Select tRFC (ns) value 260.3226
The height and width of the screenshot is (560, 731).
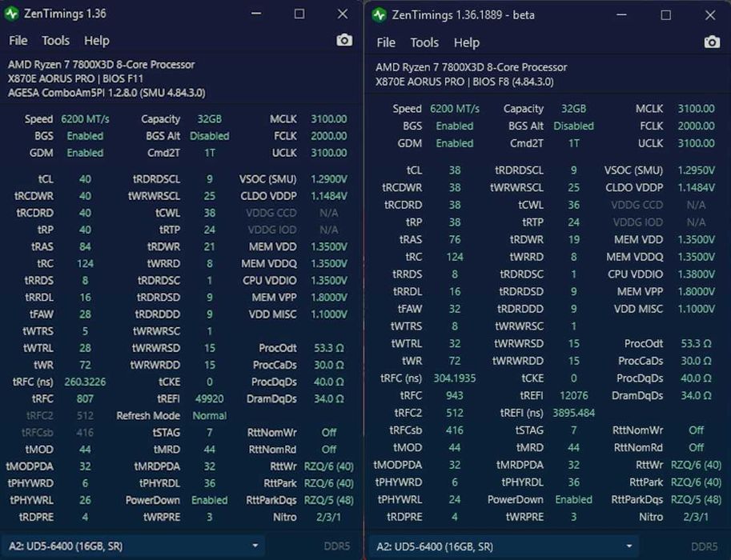click(x=85, y=382)
